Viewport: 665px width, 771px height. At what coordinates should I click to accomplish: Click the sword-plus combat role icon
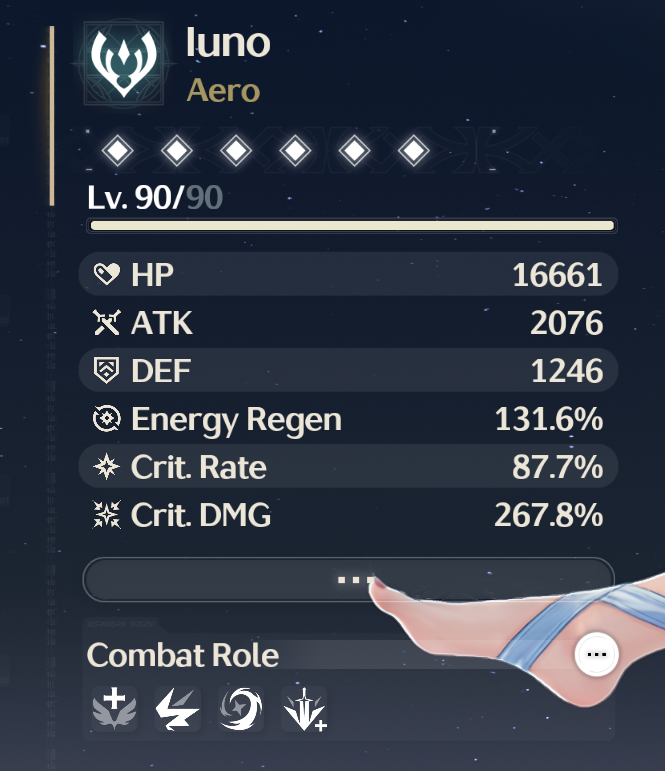tap(305, 709)
